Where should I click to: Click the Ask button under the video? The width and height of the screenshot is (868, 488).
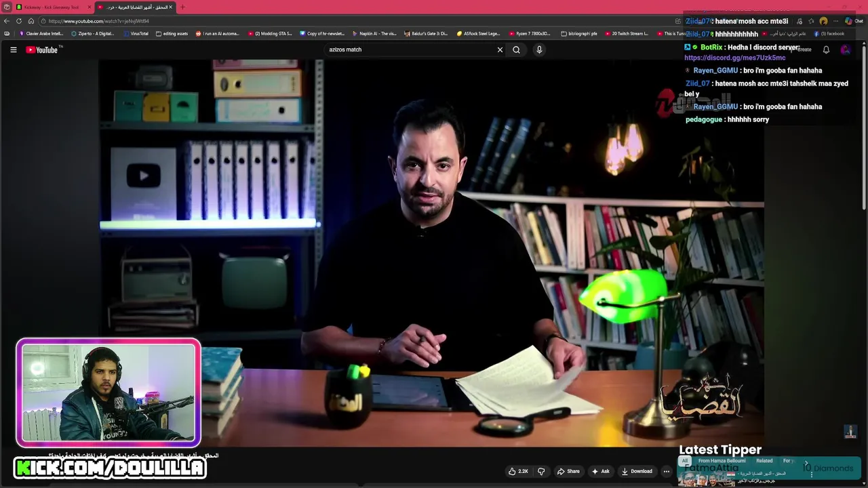[x=600, y=471]
